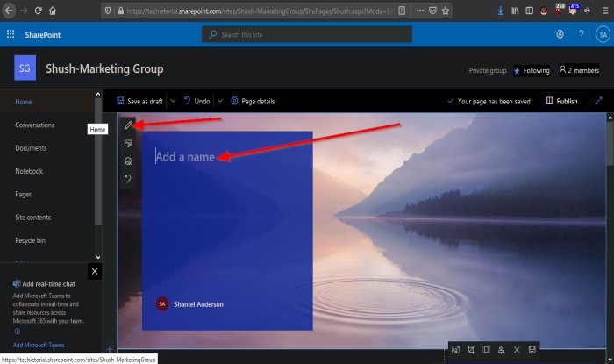Add a new section with the plus icon
614x364 pixels.
pos(110,349)
